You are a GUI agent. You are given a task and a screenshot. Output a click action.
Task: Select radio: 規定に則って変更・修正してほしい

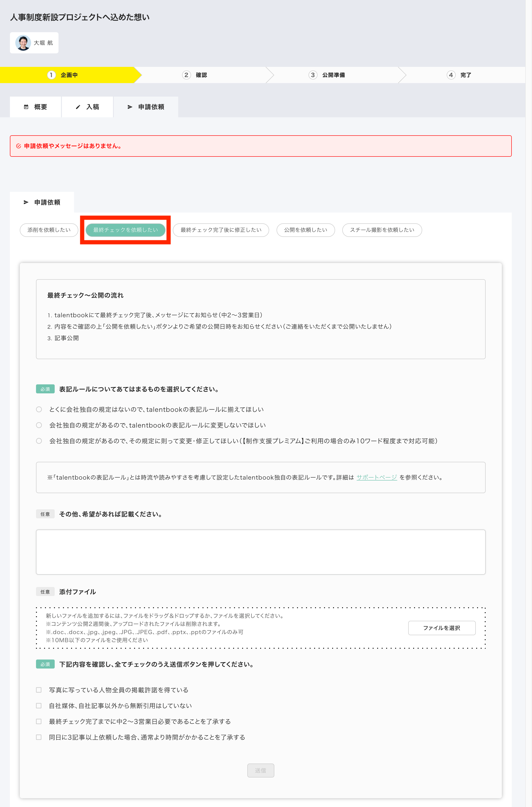[39, 441]
